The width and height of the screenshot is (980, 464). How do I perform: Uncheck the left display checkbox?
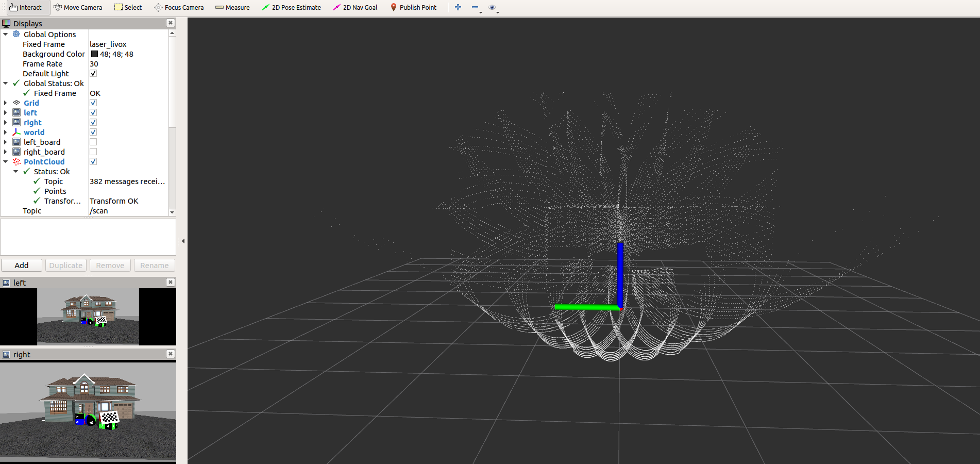[93, 112]
